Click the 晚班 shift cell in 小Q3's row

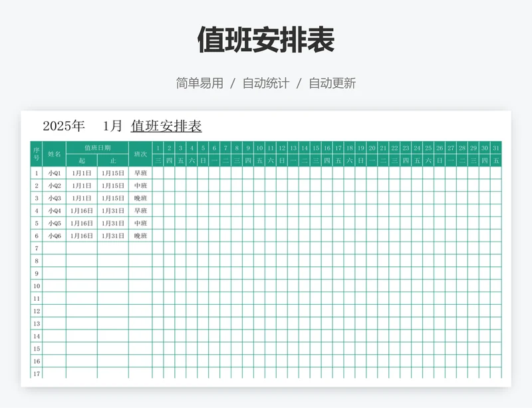pyautogui.click(x=140, y=198)
